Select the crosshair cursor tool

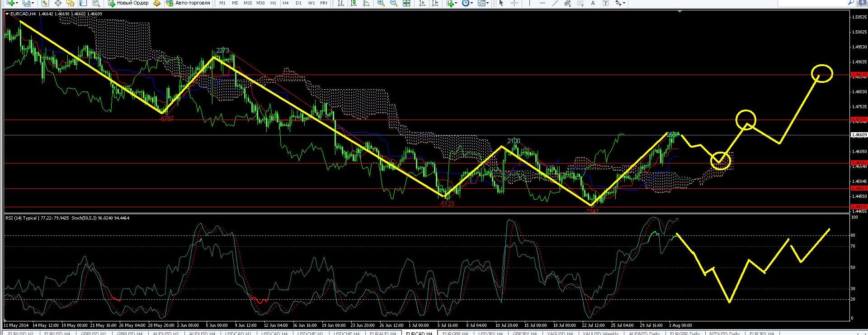[514, 3]
